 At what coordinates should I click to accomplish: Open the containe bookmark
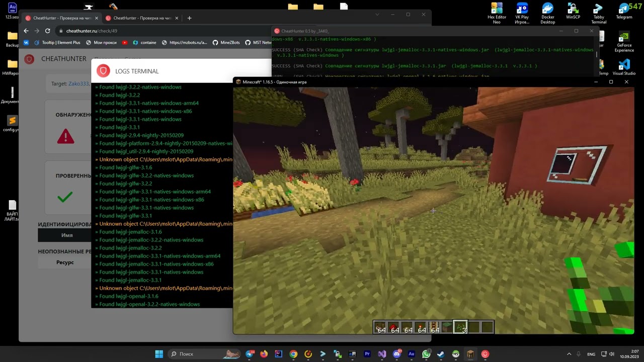pyautogui.click(x=144, y=43)
